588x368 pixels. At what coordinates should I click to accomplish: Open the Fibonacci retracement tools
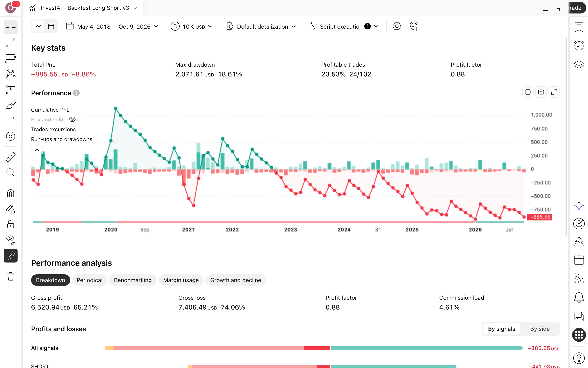pyautogui.click(x=11, y=59)
